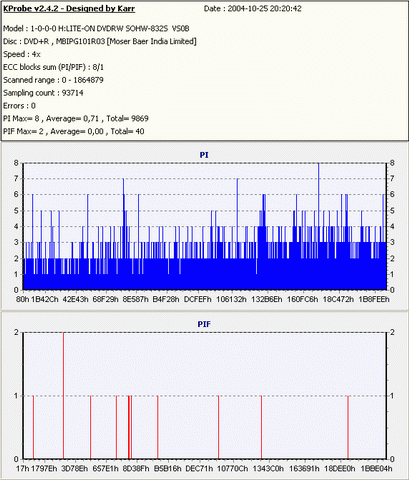
Task: Click the PIF red spike reaching 2
Action: [x=63, y=395]
